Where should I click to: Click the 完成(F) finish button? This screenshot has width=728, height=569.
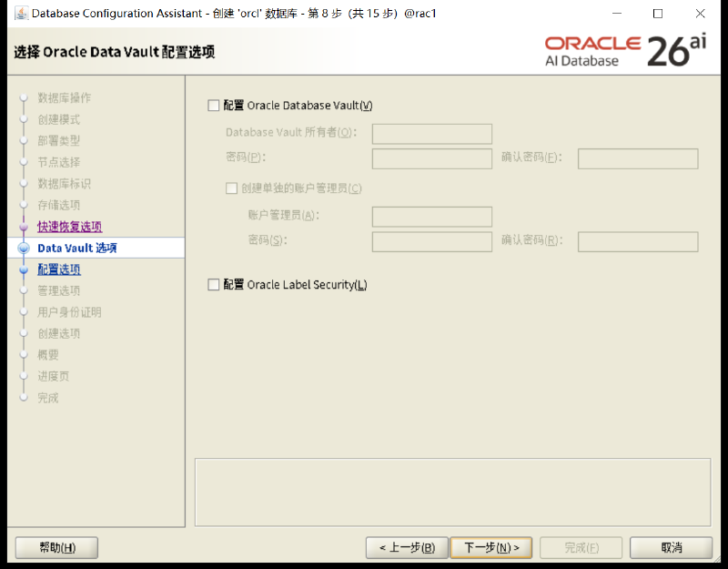click(581, 548)
